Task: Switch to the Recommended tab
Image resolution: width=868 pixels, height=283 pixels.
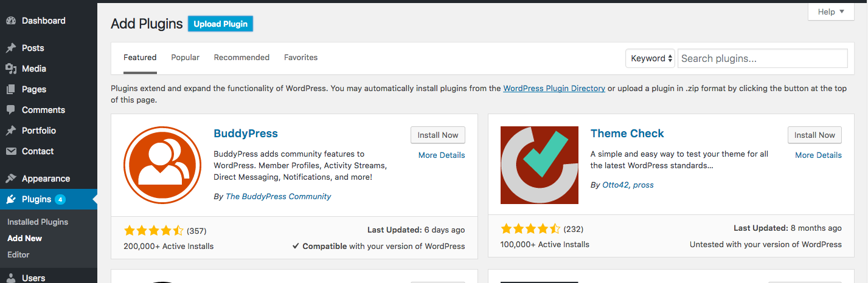Action: point(241,58)
